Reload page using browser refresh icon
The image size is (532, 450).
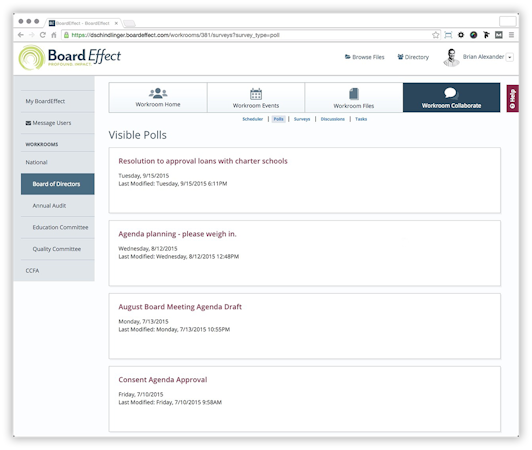[43, 35]
